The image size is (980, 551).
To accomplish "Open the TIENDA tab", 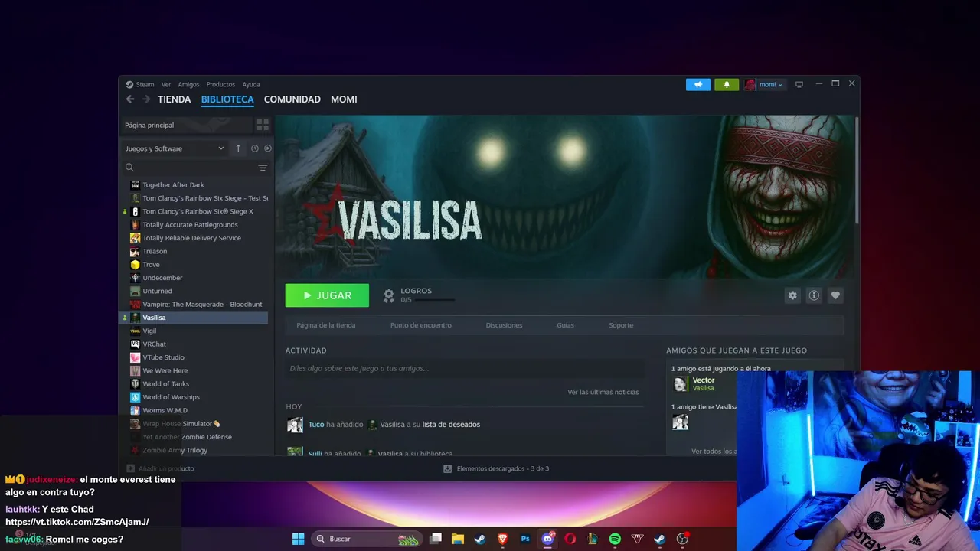I will click(x=174, y=99).
